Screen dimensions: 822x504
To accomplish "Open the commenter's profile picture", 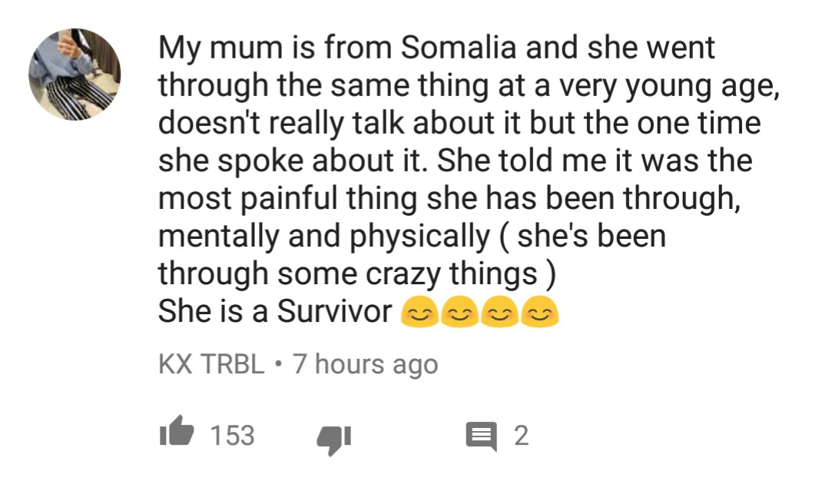I will point(75,75).
